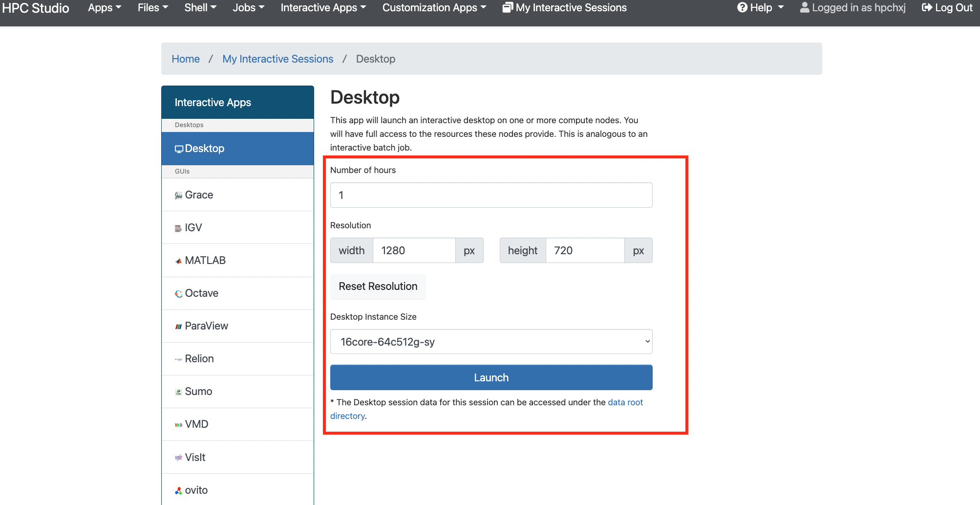The height and width of the screenshot is (505, 980).
Task: Expand the Jobs menu
Action: click(249, 8)
